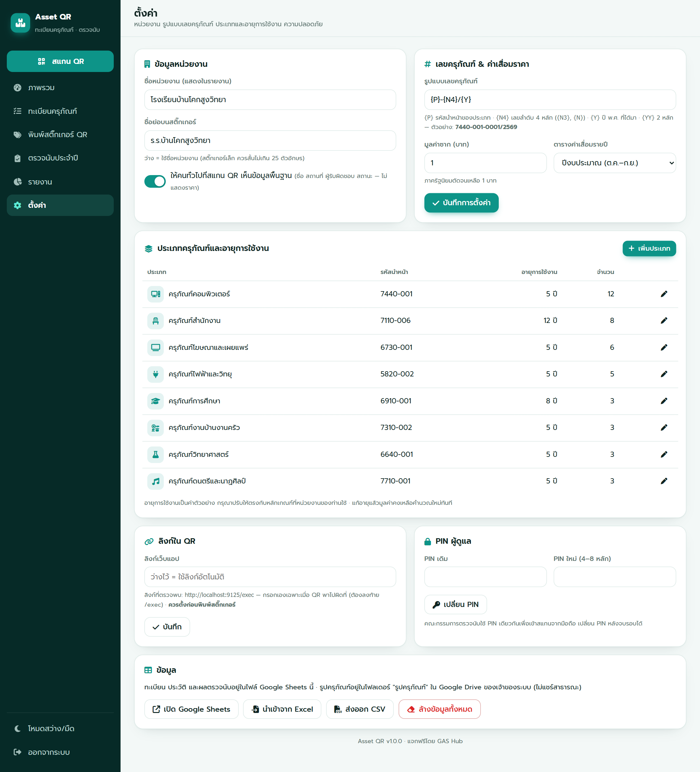Click the มูลค่าซาก (บาท) field
This screenshot has width=700, height=772.
point(485,163)
